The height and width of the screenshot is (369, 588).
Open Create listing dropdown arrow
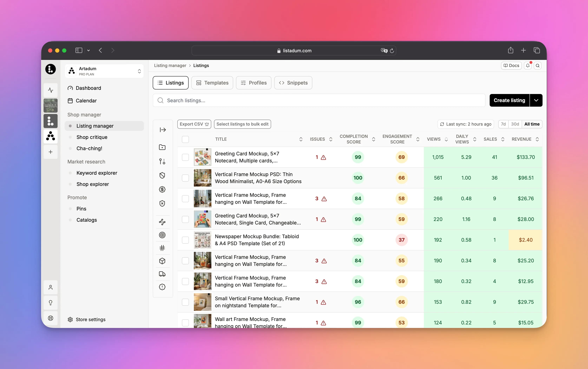point(536,100)
